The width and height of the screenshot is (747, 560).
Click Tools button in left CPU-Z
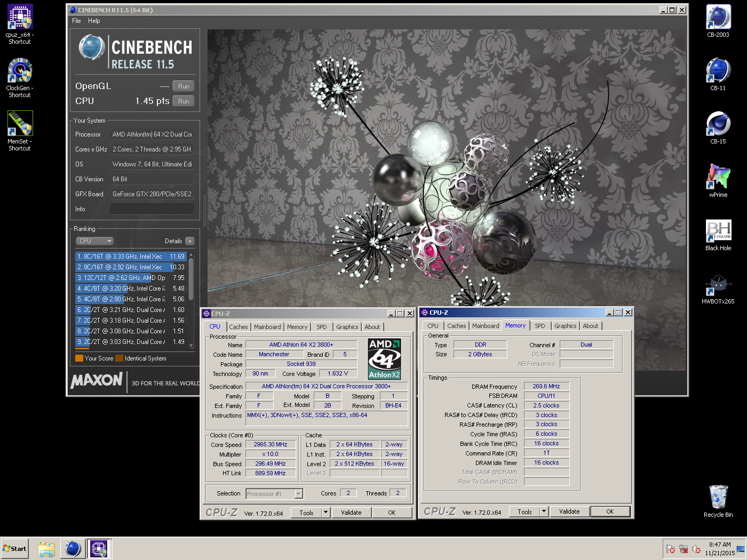[306, 513]
